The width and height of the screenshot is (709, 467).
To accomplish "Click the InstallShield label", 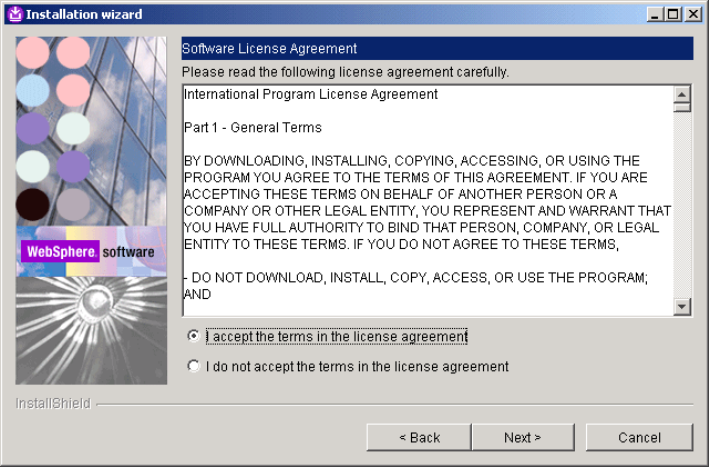I will pos(53,404).
